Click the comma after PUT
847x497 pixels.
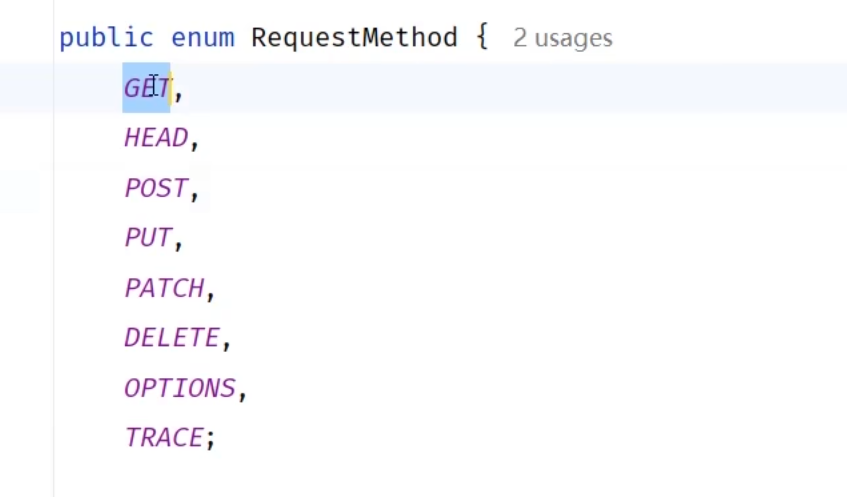click(x=179, y=242)
